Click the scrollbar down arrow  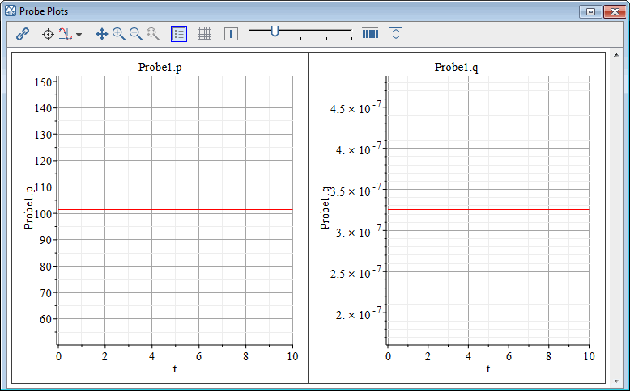(616, 381)
